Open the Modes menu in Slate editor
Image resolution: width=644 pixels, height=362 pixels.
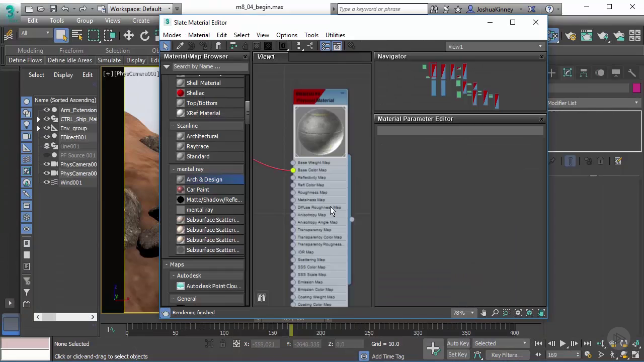(x=172, y=35)
